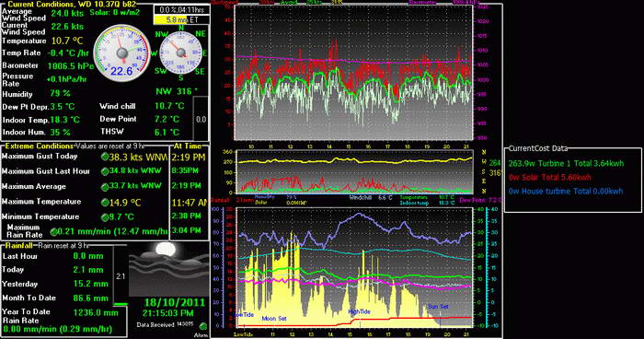Click the 0.0 % 04:11hrs sunshine bar
Screen dimensions: 644x339
point(181,9)
